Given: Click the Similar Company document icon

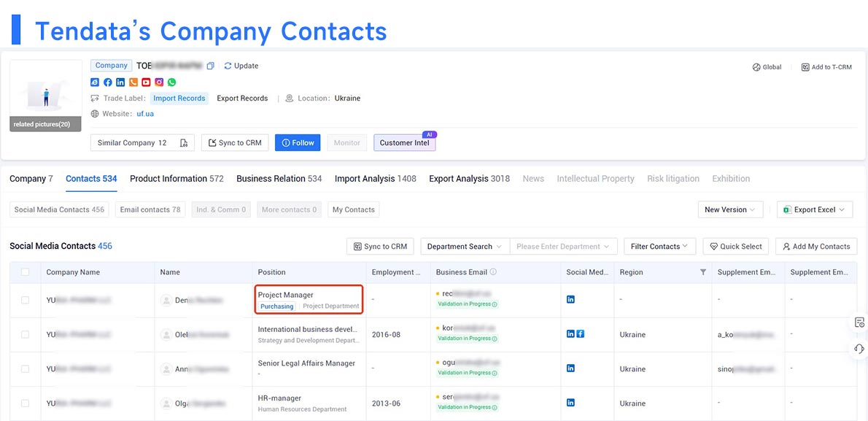Looking at the screenshot, I should (184, 143).
